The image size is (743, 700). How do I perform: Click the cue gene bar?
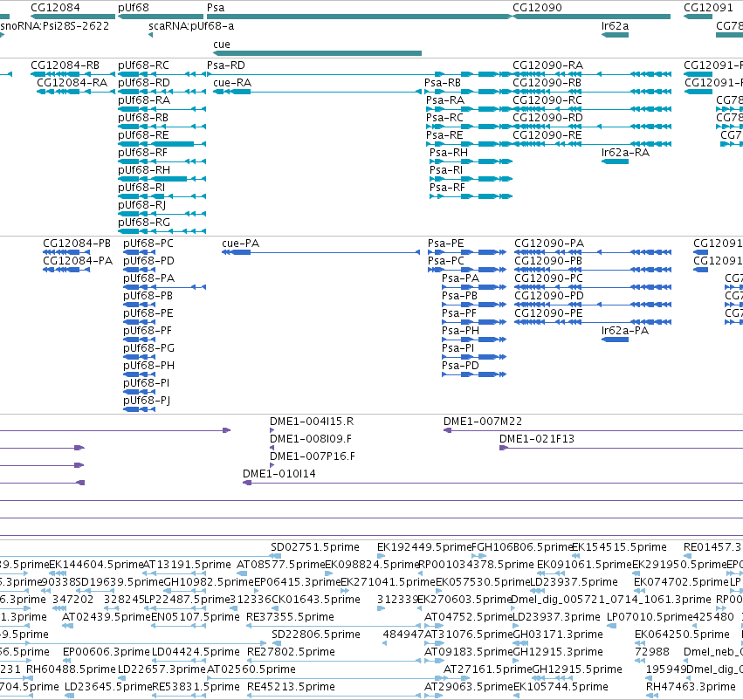318,53
